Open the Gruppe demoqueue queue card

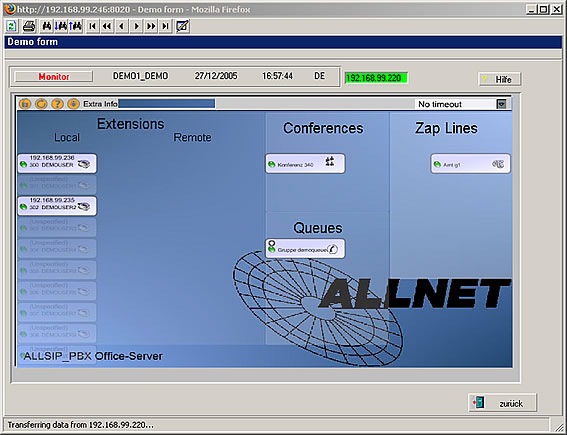click(x=305, y=248)
